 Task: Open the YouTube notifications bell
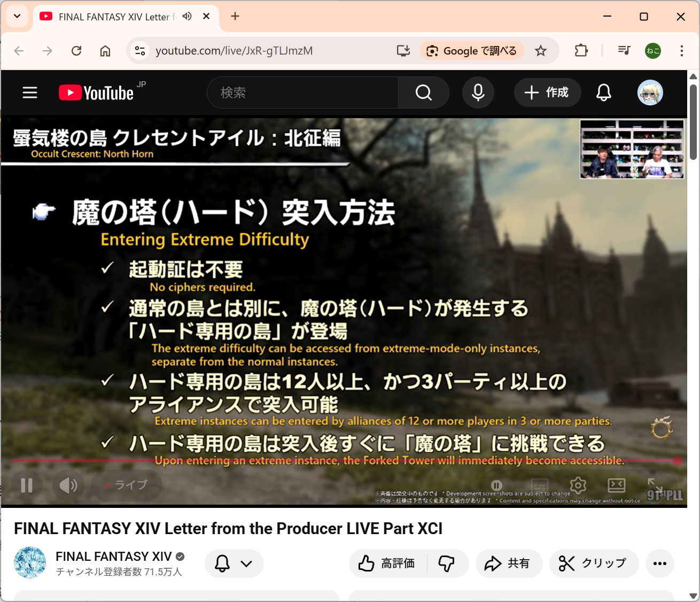click(x=603, y=93)
